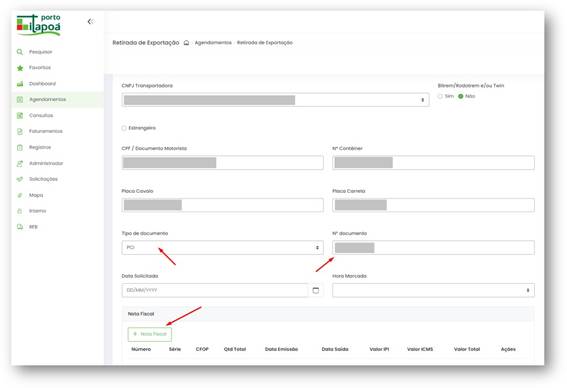
Task: Click the + Nota Fiscal button
Action: (150, 334)
